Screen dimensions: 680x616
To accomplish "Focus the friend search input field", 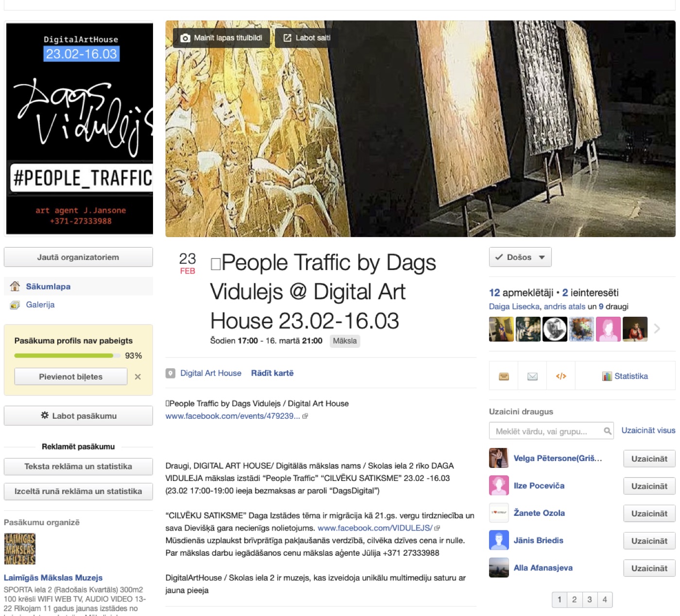I will (x=551, y=431).
